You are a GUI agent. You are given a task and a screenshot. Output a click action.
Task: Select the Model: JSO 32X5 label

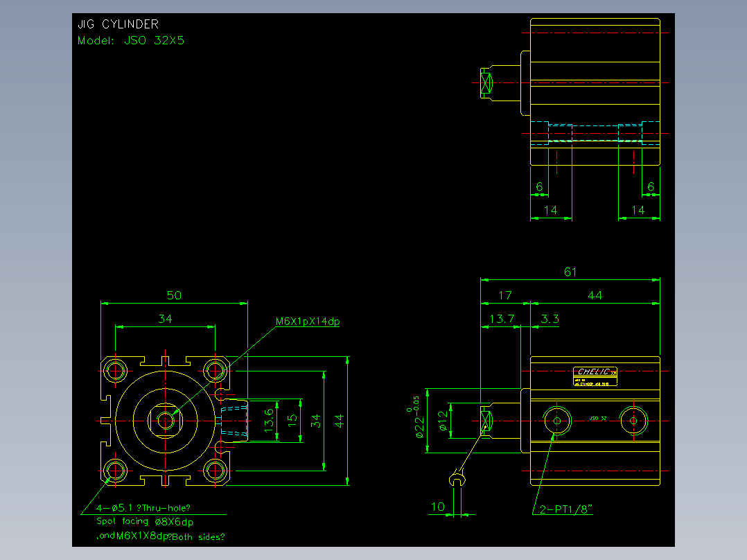pyautogui.click(x=131, y=40)
